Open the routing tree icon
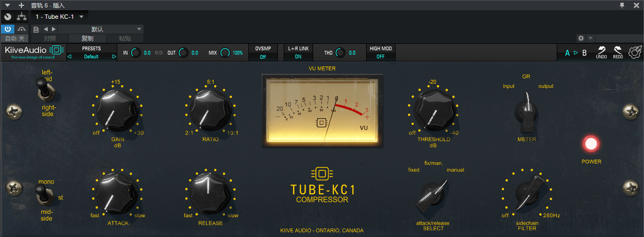This screenshot has width=644, height=237. pos(21,17)
